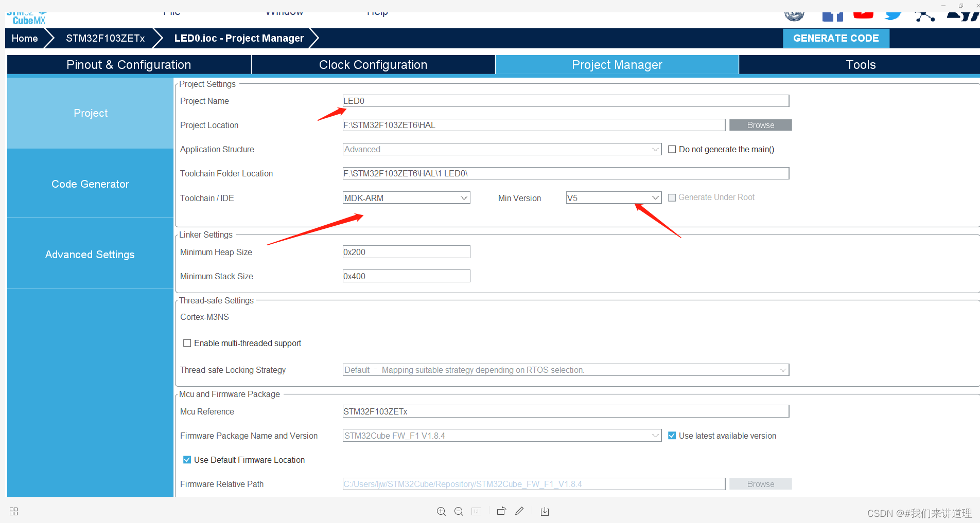Open the Window menu
This screenshot has height=523, width=980.
tap(284, 13)
